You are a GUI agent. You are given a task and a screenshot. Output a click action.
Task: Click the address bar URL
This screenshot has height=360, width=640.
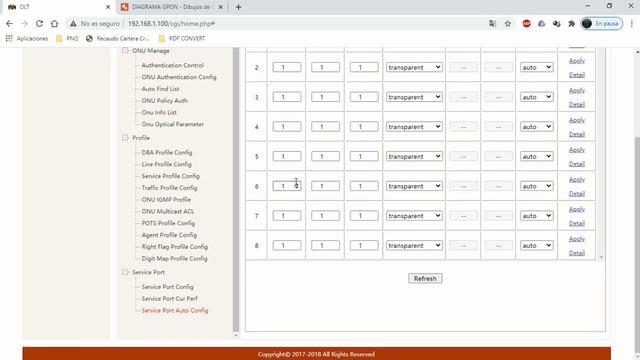pos(171,24)
